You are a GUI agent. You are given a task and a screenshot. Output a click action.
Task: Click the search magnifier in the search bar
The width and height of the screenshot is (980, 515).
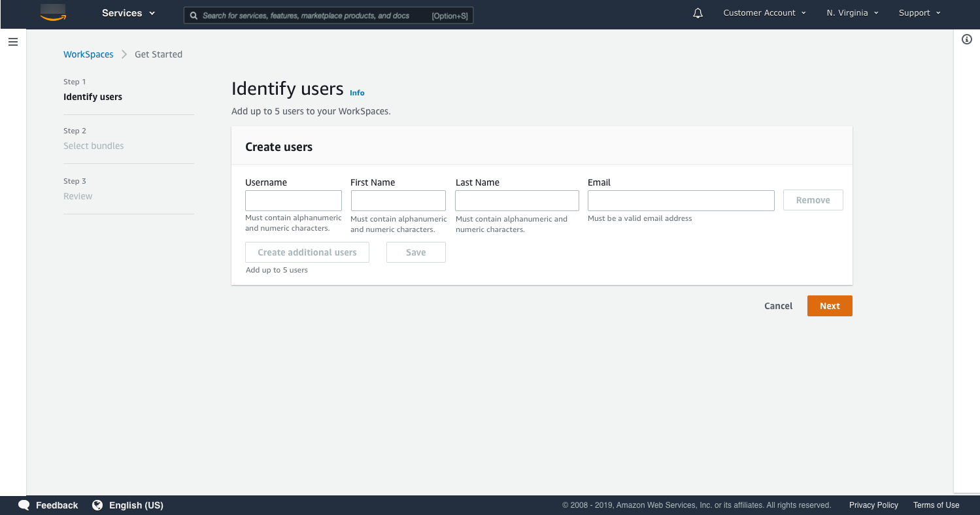coord(194,15)
